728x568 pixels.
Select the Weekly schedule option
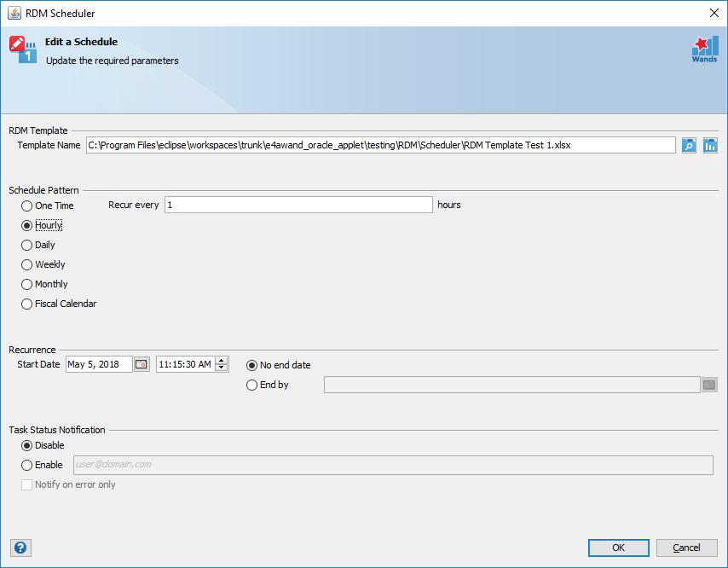click(x=26, y=264)
